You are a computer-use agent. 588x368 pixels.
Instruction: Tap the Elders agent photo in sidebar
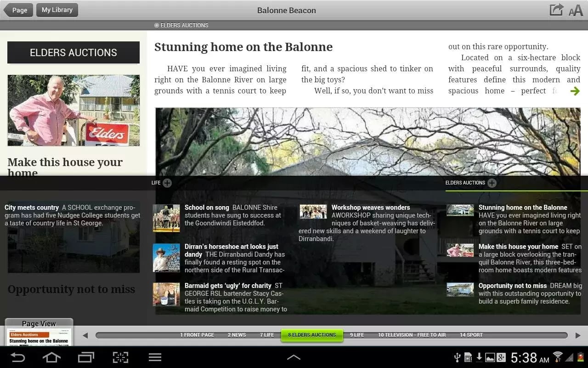click(73, 110)
